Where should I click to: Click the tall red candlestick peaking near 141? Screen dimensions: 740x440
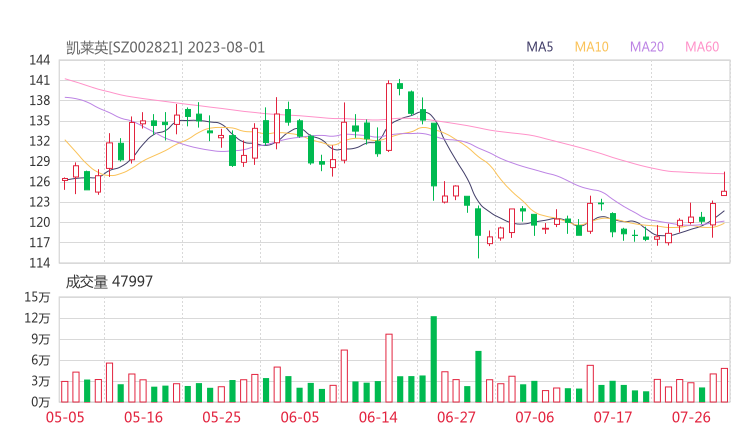(389, 117)
